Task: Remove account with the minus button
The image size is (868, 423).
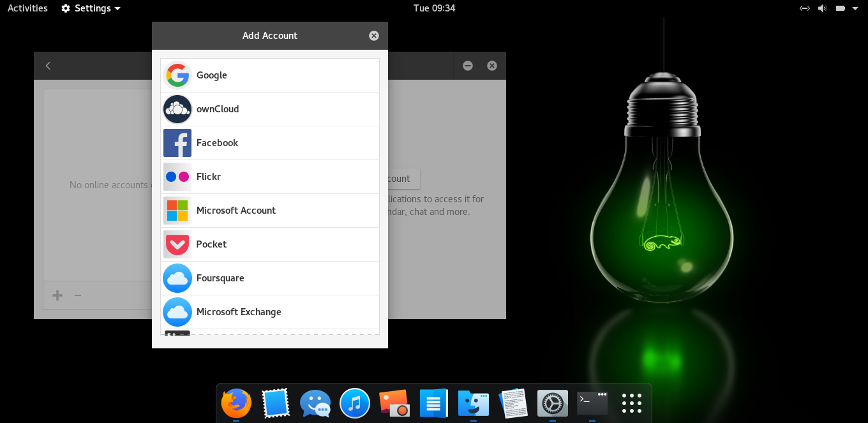Action: [x=78, y=295]
